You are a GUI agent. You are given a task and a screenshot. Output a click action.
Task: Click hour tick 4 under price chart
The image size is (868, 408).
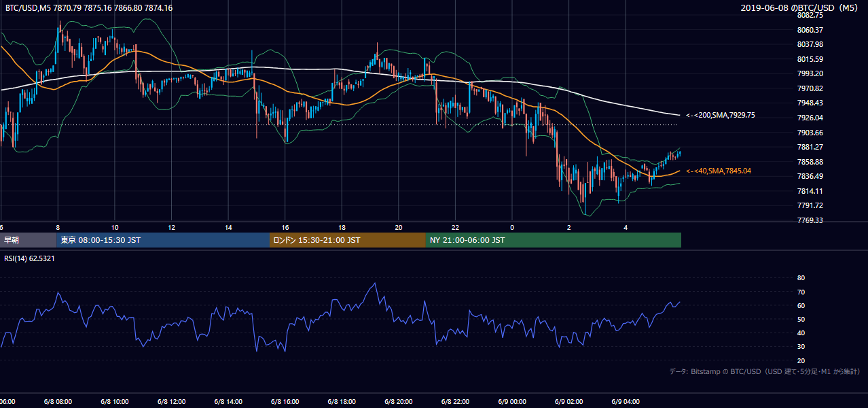pyautogui.click(x=626, y=228)
